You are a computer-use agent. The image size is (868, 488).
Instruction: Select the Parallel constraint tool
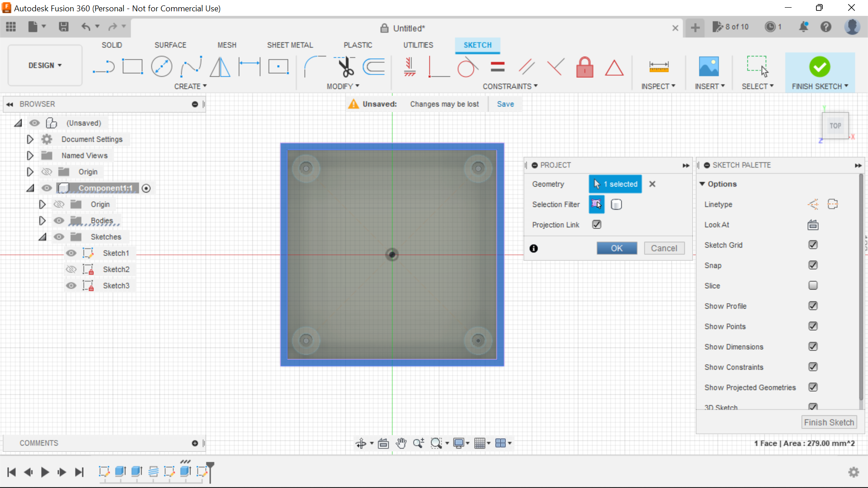pyautogui.click(x=526, y=67)
